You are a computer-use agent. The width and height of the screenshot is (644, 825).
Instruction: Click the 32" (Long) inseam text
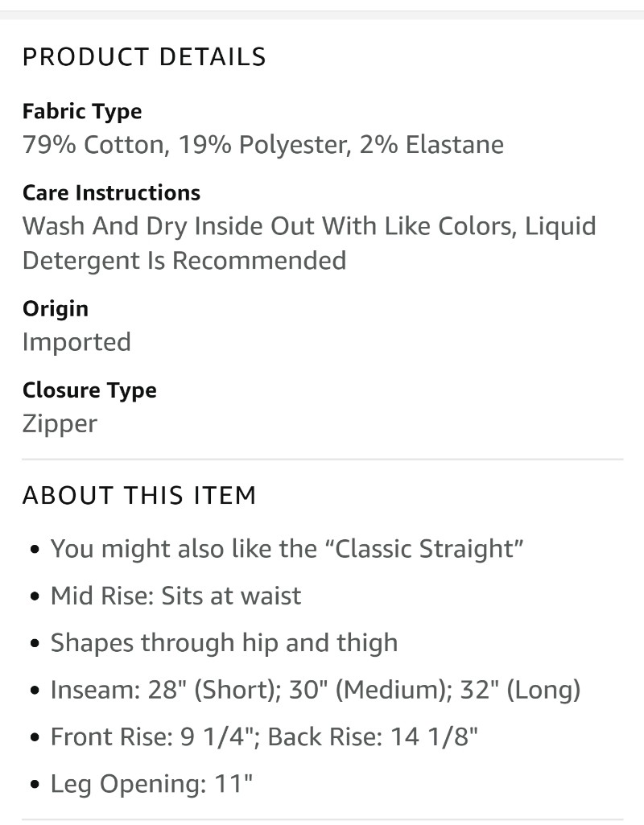click(x=520, y=690)
